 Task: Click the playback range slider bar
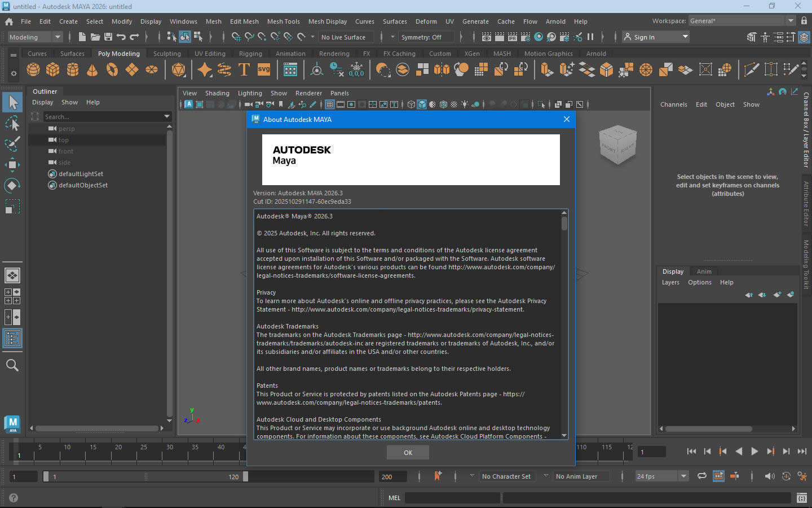(147, 477)
